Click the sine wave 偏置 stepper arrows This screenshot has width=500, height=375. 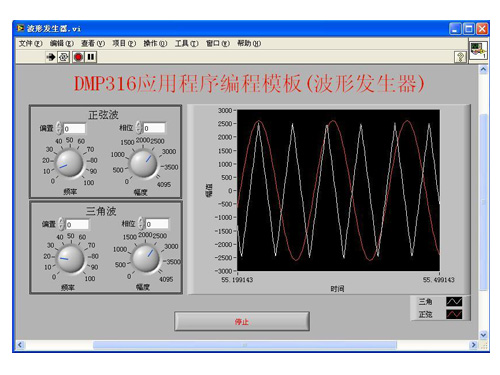59,128
